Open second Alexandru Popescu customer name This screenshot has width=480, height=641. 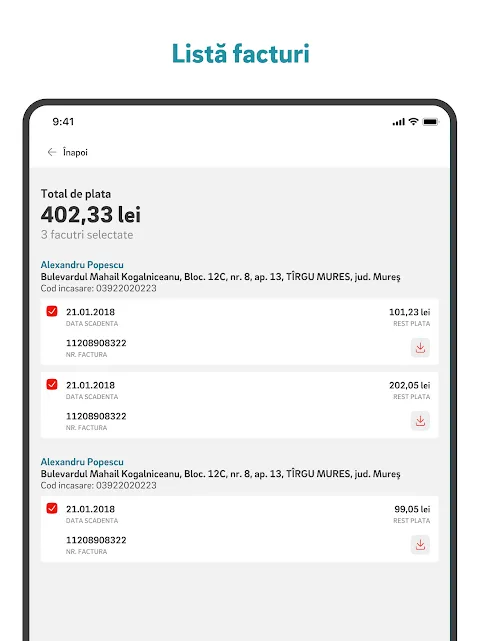82,462
